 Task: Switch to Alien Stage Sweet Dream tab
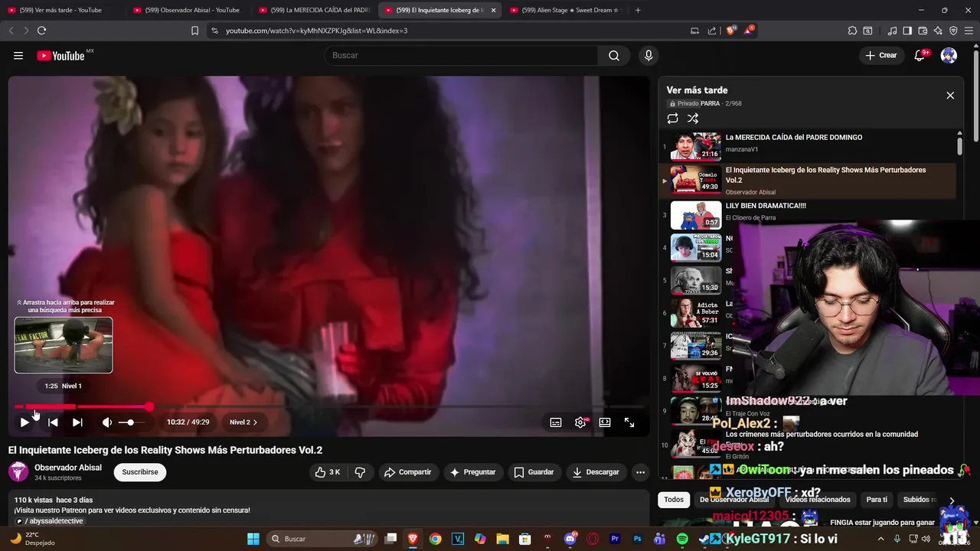tap(565, 10)
